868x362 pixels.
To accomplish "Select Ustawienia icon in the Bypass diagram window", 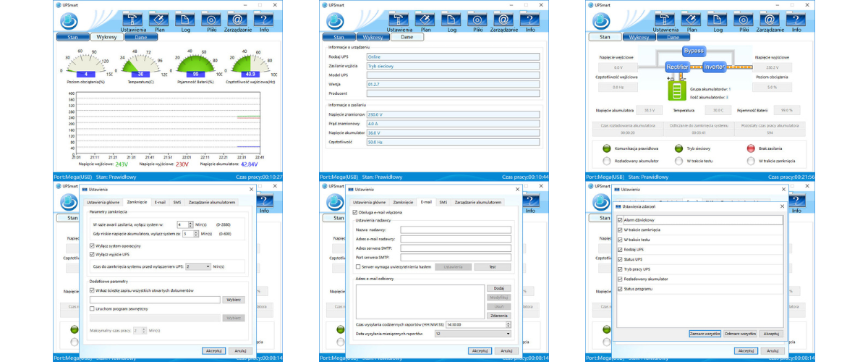I will (665, 20).
